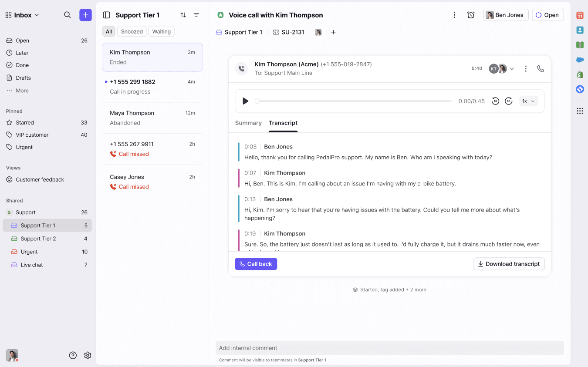
Task: Start a call with the phone icon on call card
Action: pyautogui.click(x=541, y=68)
